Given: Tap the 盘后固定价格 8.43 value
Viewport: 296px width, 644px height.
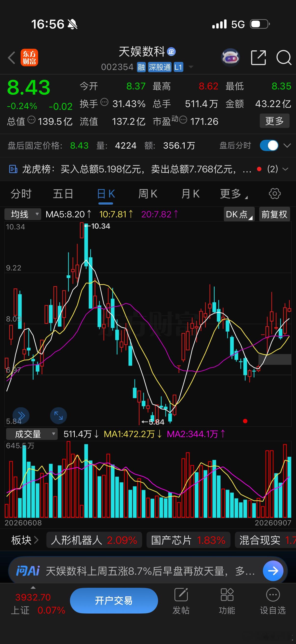Looking at the screenshot, I should [x=79, y=145].
